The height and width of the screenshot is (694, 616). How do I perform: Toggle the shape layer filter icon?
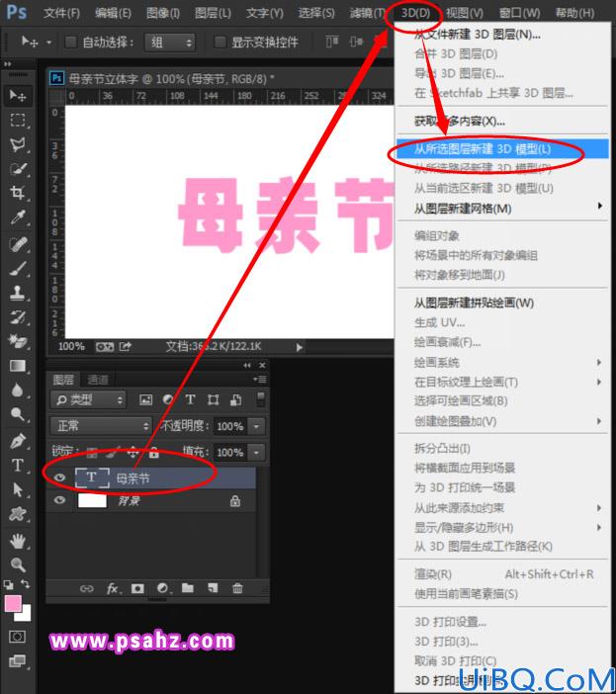point(214,400)
